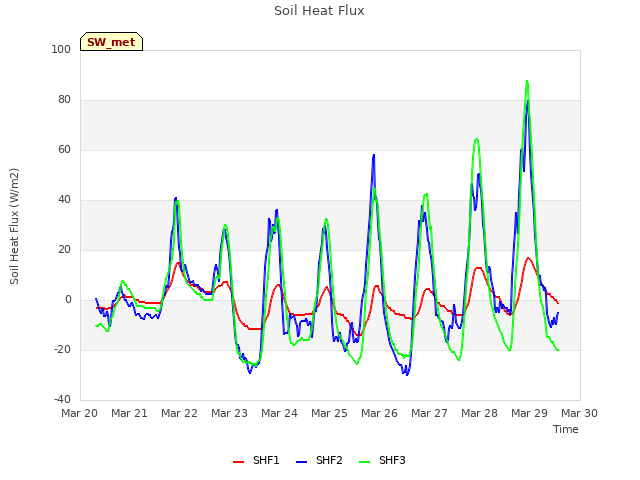Toggle the SHF3 series in the legend

(x=382, y=460)
